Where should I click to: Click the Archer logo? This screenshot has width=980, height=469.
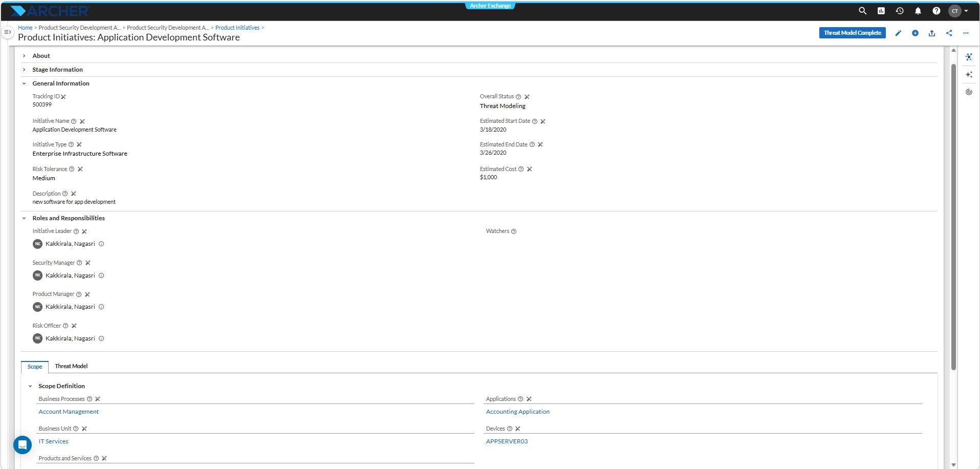pyautogui.click(x=50, y=11)
